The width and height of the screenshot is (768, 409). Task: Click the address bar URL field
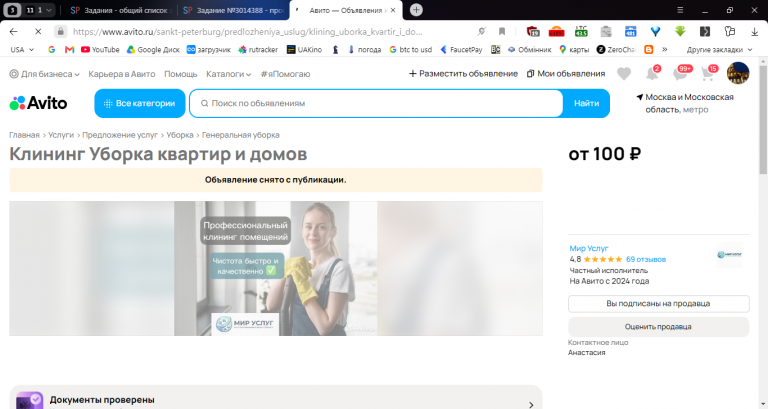tap(247, 31)
